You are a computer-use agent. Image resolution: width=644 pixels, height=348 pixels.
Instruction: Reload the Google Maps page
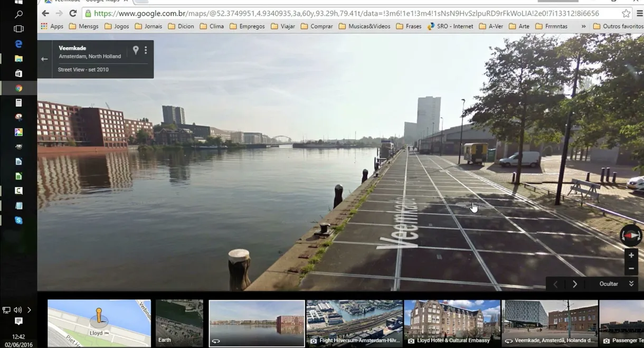tap(73, 13)
